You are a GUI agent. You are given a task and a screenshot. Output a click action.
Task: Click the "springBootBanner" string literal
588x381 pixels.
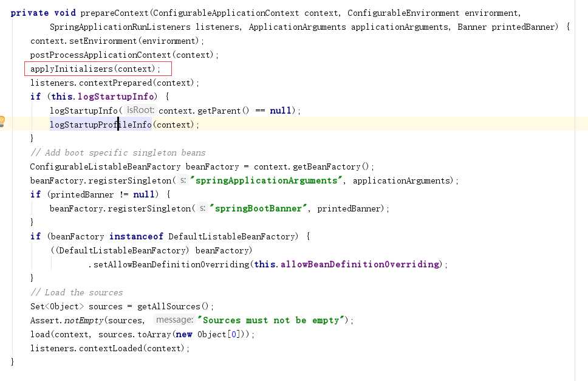258,208
